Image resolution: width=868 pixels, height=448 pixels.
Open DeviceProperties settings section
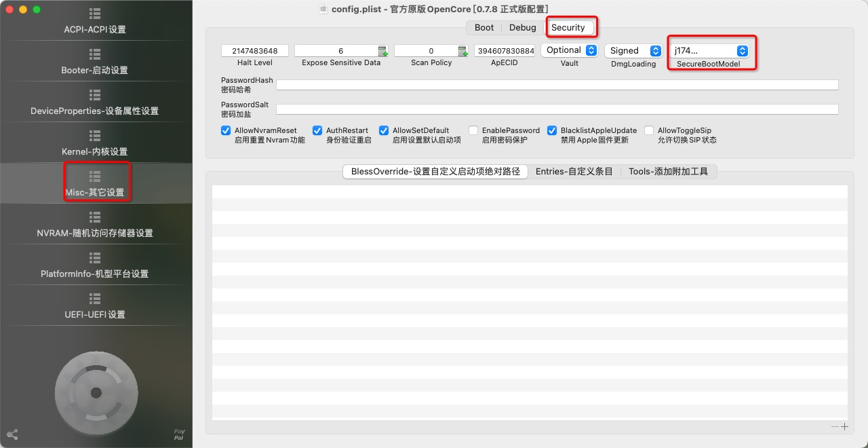point(95,103)
